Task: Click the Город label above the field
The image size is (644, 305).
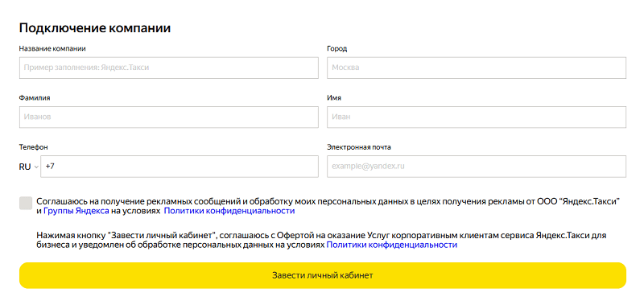Action: point(336,49)
